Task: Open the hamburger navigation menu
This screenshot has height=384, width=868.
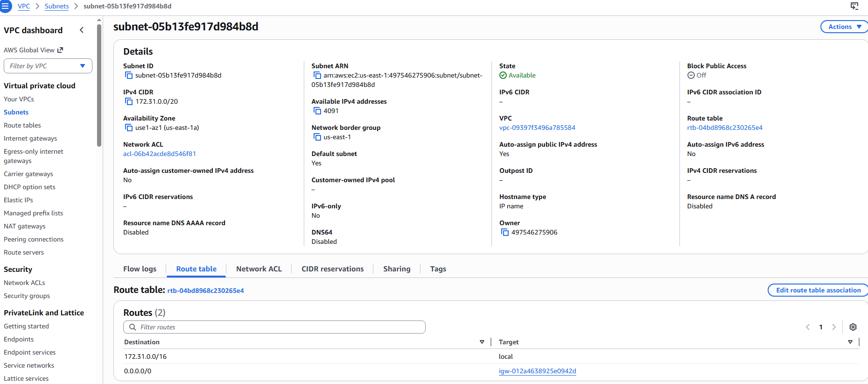Action: [x=6, y=7]
